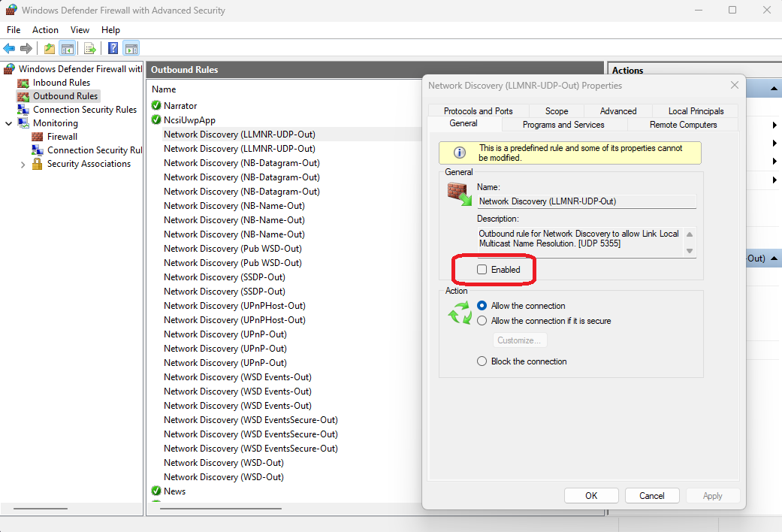Open the Help menu

point(110,30)
